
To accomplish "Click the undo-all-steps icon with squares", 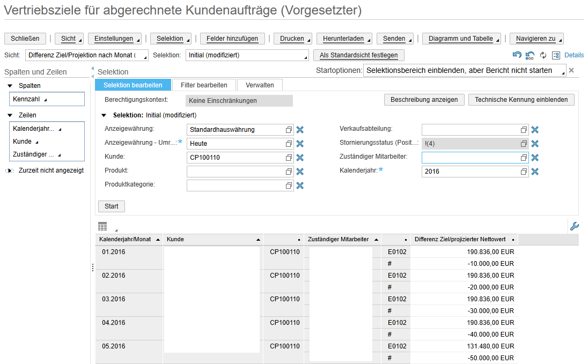I will point(530,55).
